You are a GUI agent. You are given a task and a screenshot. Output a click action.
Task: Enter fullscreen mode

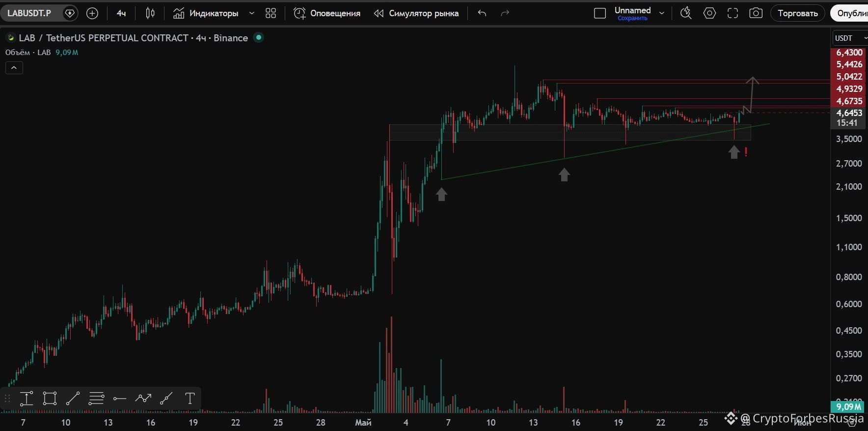(732, 13)
